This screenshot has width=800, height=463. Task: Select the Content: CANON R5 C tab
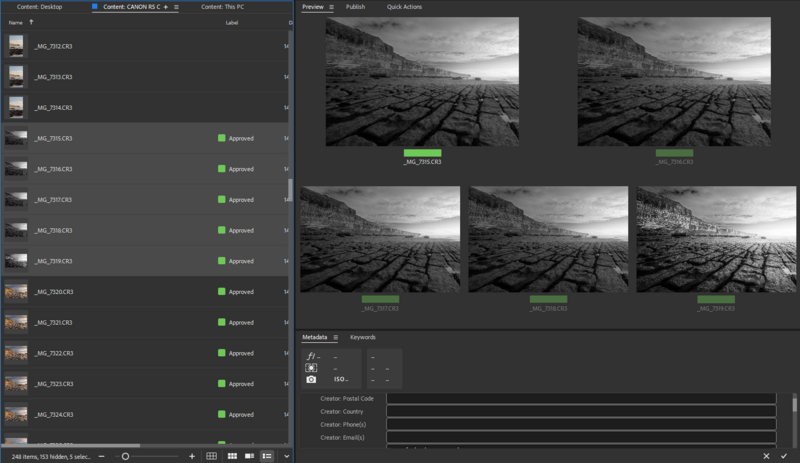(132, 7)
